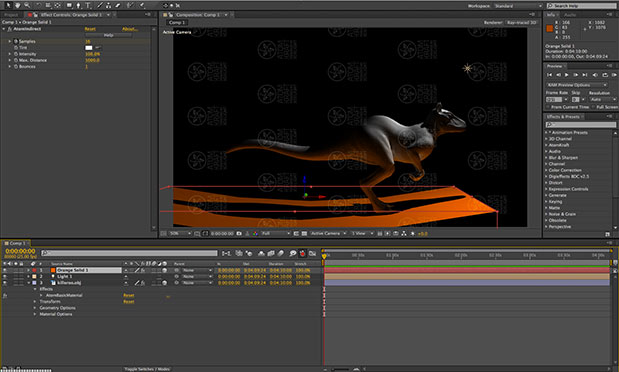Switch to the Project panel tab

[x=11, y=15]
